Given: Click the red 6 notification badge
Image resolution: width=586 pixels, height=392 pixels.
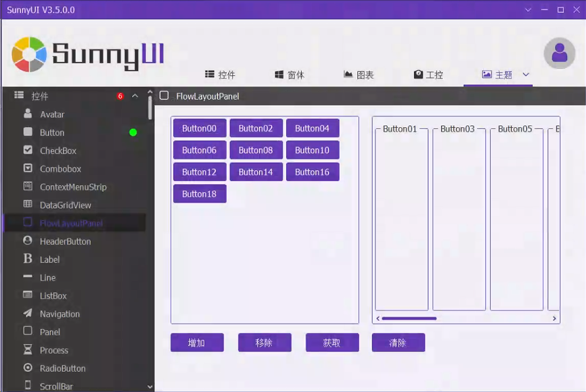Looking at the screenshot, I should click(x=120, y=96).
